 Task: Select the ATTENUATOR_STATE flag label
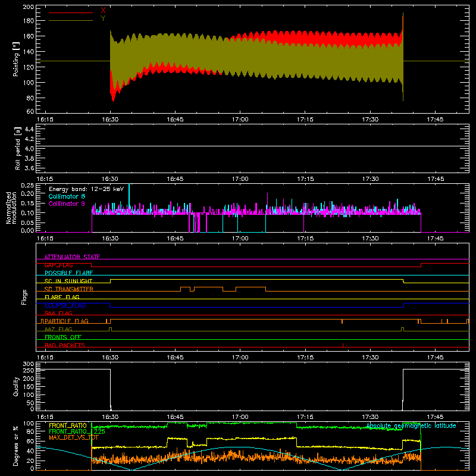(72, 257)
